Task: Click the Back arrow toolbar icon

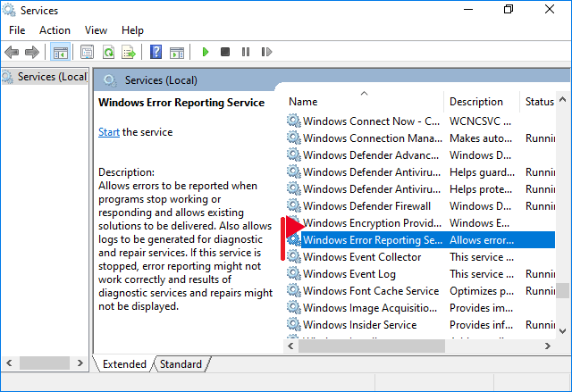Action: (x=12, y=52)
